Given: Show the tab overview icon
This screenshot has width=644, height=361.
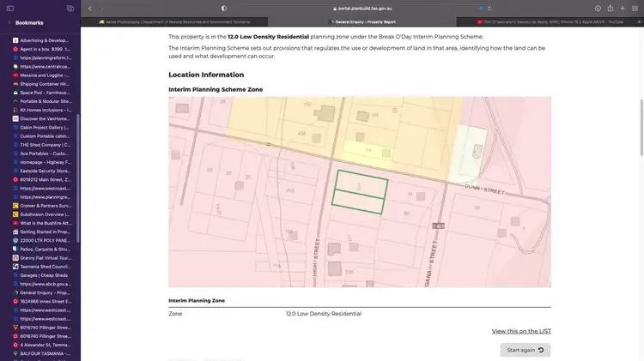Looking at the screenshot, I should pos(635,8).
